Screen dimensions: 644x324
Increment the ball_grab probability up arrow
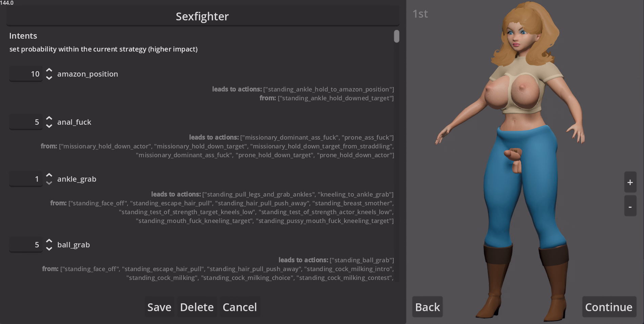coord(49,241)
